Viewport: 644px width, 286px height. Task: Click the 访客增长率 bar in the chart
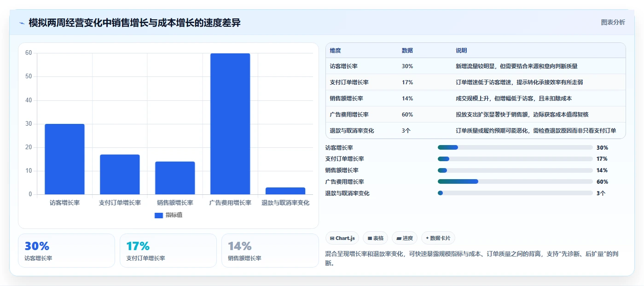pyautogui.click(x=64, y=159)
